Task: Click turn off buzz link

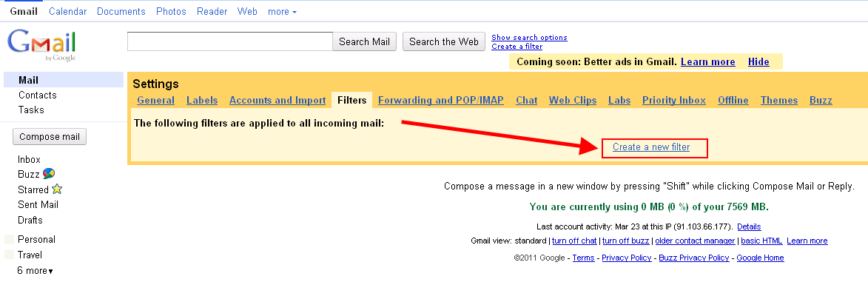Action: (625, 241)
